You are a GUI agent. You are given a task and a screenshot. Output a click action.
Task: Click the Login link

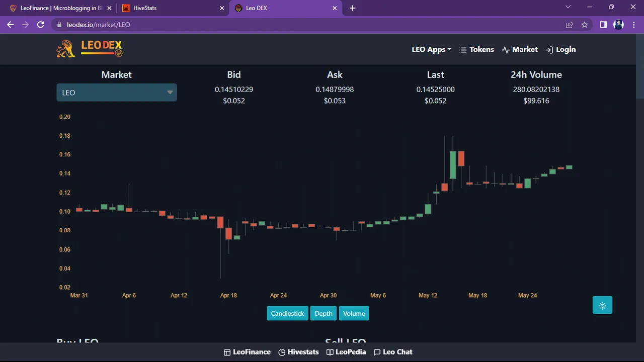tap(560, 49)
